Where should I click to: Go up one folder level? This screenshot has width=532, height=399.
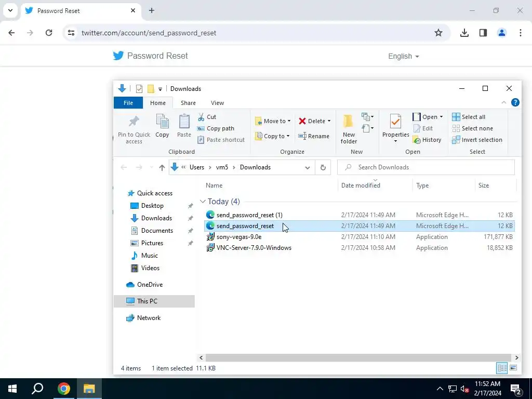coord(162,168)
